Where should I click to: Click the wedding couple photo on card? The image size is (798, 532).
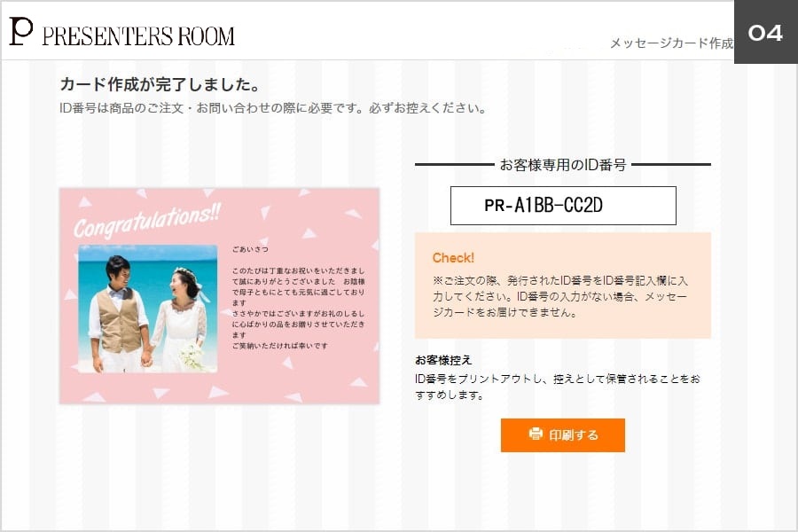point(147,309)
